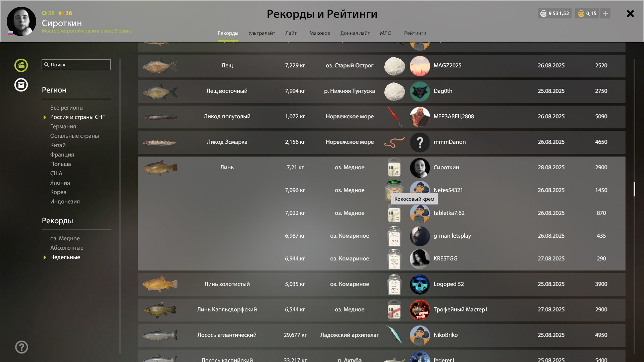Select Япония region
This screenshot has width=644, height=362.
tap(60, 183)
